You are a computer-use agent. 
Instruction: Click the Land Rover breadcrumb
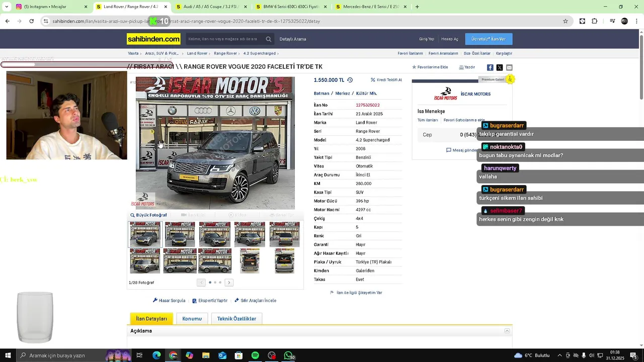(197, 53)
